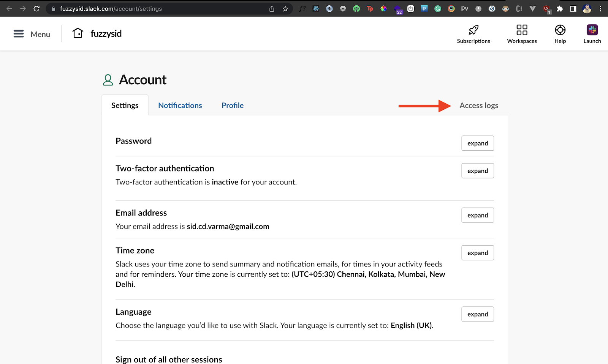
Task: Click the Help lifebuoy icon
Action: pyautogui.click(x=560, y=30)
